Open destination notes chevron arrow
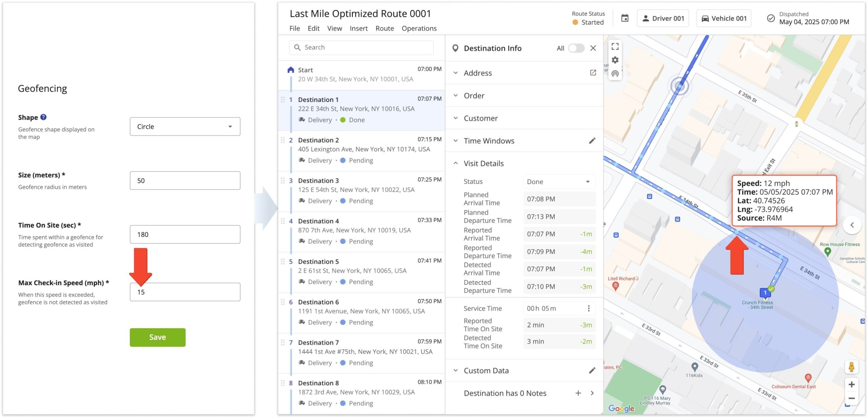Screen dimensions: 868x418 (x=592, y=393)
